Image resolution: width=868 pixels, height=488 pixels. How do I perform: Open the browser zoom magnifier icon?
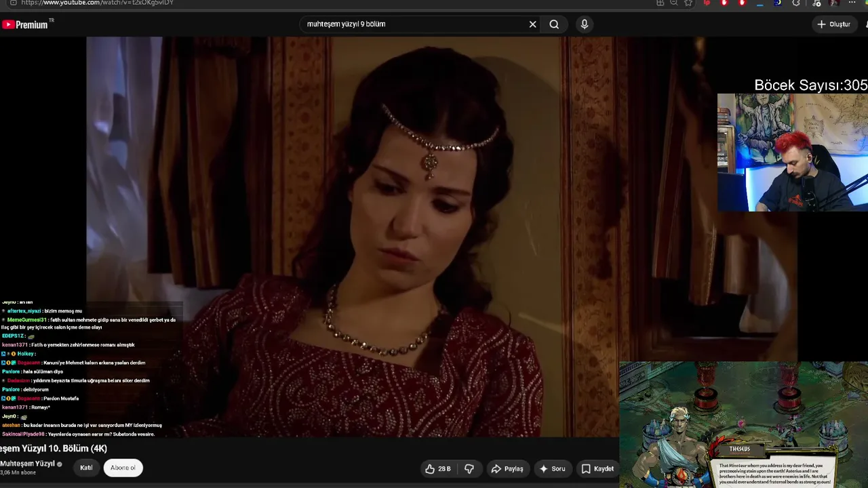674,3
